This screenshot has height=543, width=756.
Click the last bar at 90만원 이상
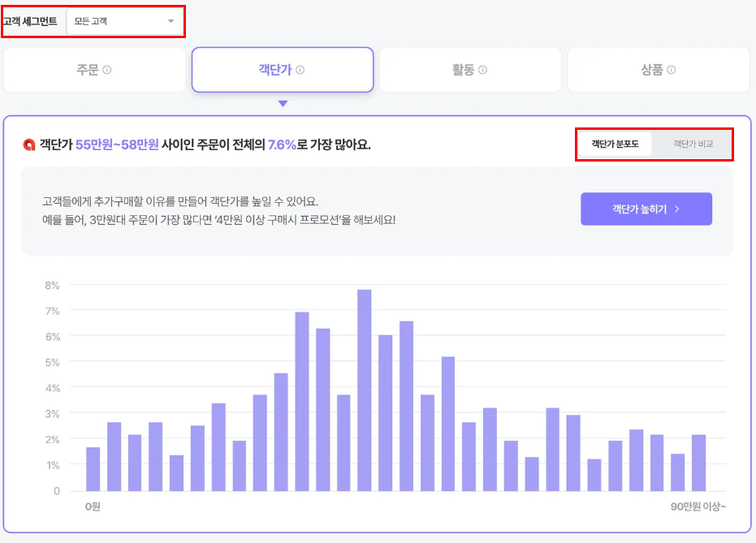(698, 463)
